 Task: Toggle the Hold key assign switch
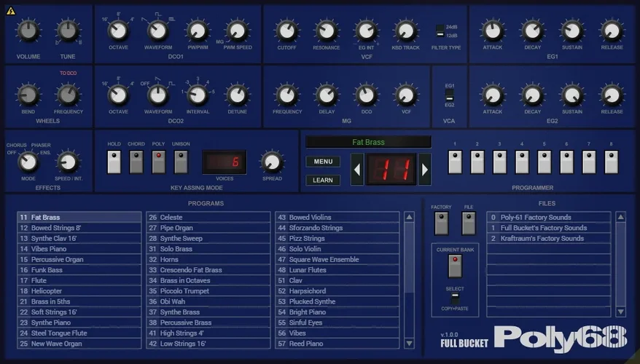tap(114, 162)
